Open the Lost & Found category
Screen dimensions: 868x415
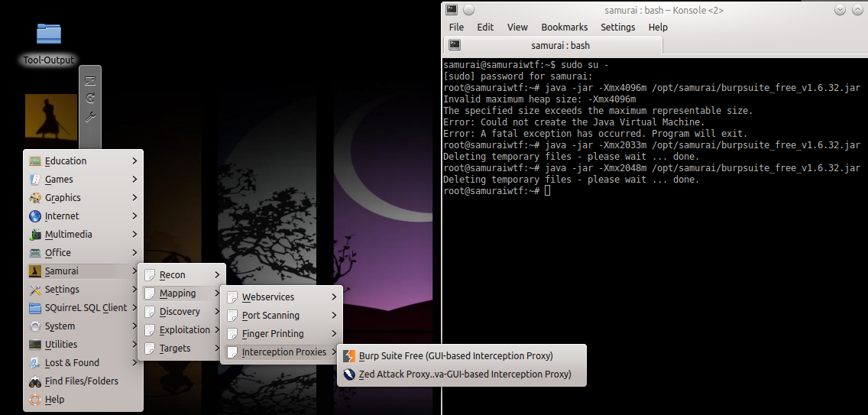point(83,363)
